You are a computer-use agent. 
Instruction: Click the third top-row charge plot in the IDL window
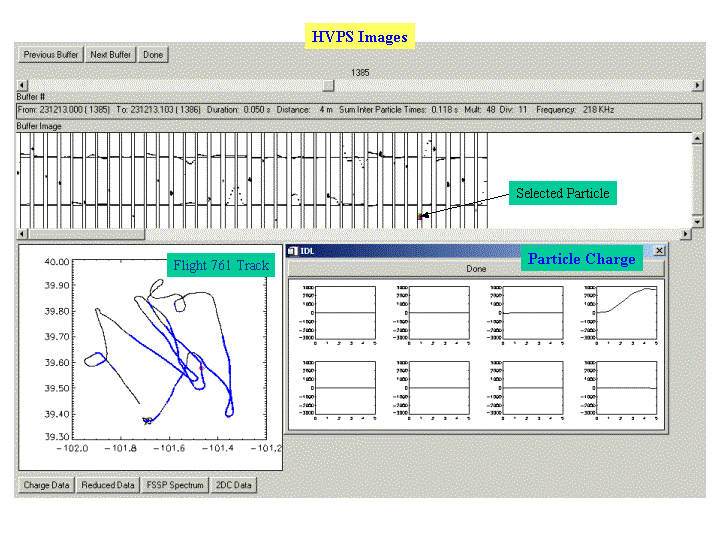click(x=533, y=313)
